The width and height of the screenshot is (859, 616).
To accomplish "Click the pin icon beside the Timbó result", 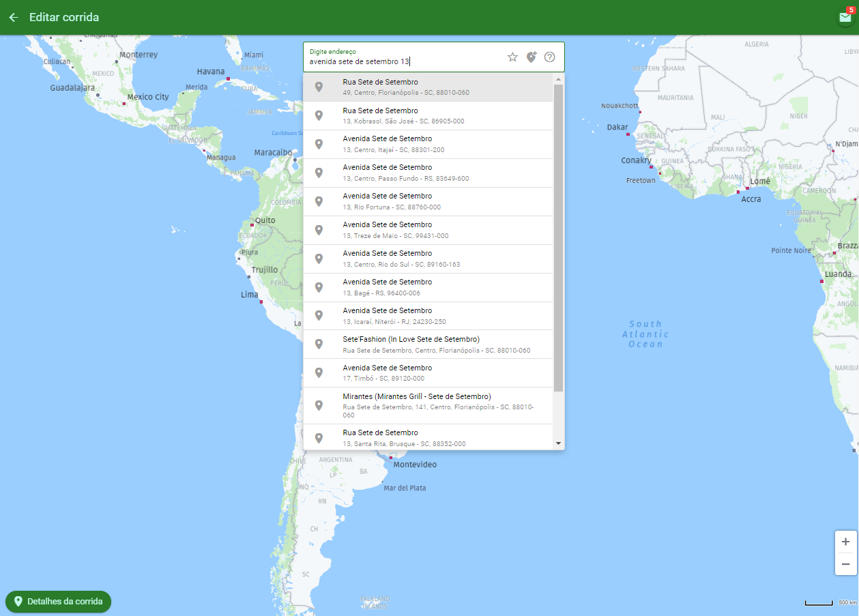I will [x=319, y=373].
